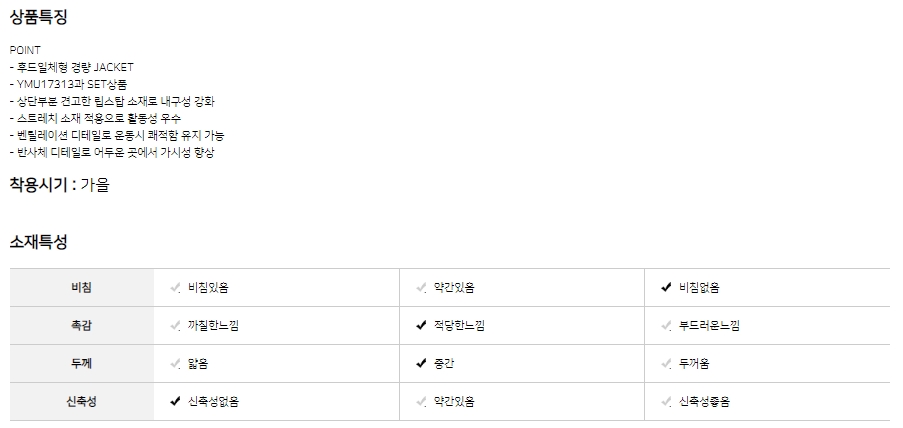Click the checkmark next to 까칠한느낌
Screen dimensions: 903x428
[x=176, y=326]
